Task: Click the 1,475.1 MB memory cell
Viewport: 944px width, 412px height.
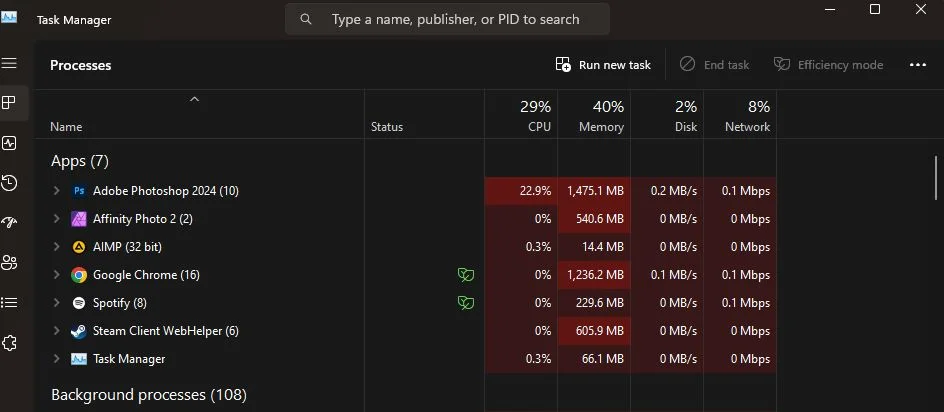Action: [x=594, y=191]
